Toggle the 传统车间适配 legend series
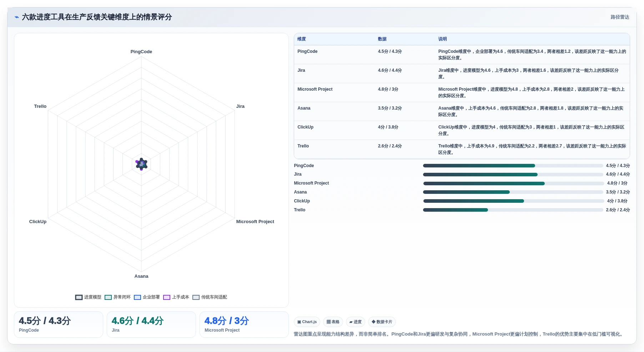This screenshot has height=352, width=644. pos(210,297)
